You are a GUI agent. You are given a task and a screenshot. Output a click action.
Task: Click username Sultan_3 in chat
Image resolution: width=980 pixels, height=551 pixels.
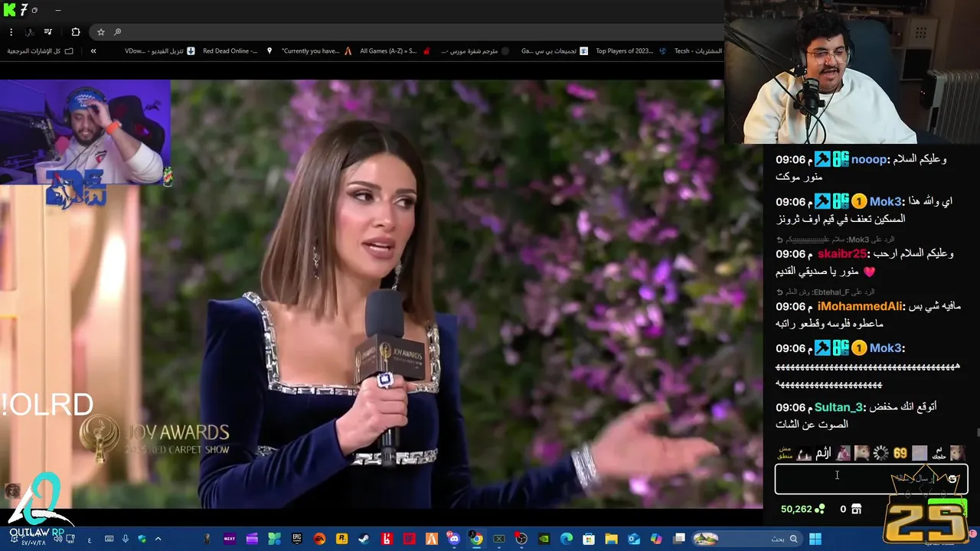click(837, 407)
